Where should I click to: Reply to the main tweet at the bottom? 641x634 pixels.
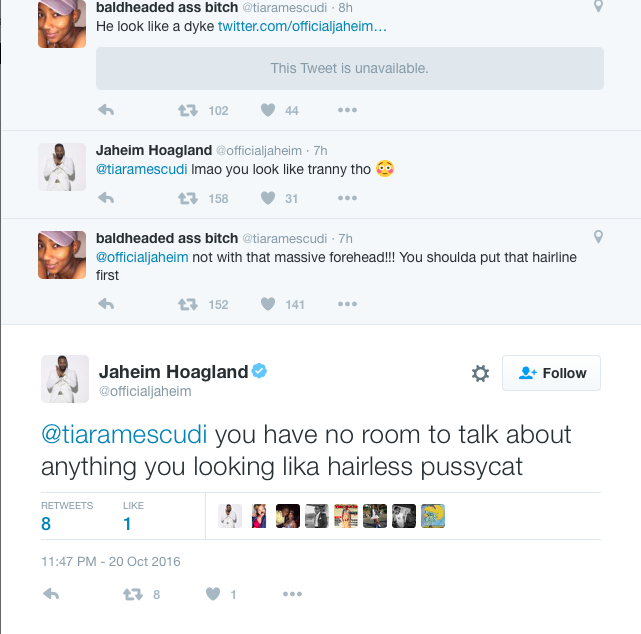click(50, 595)
